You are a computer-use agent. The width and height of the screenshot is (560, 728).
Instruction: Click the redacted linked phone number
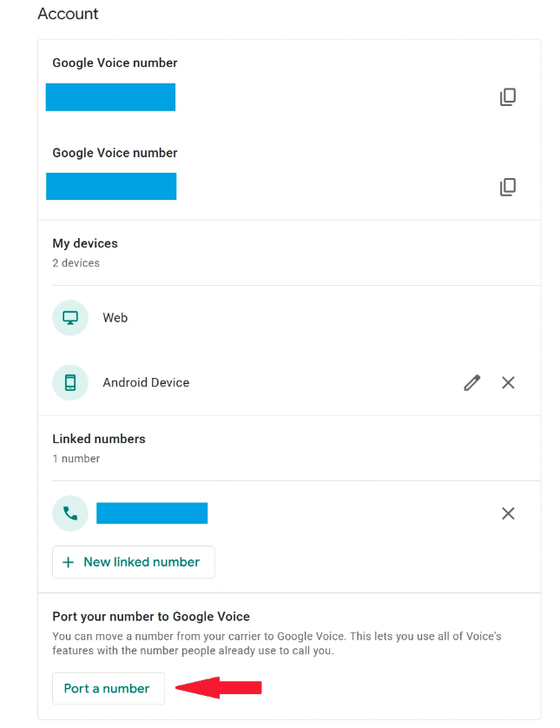click(152, 513)
